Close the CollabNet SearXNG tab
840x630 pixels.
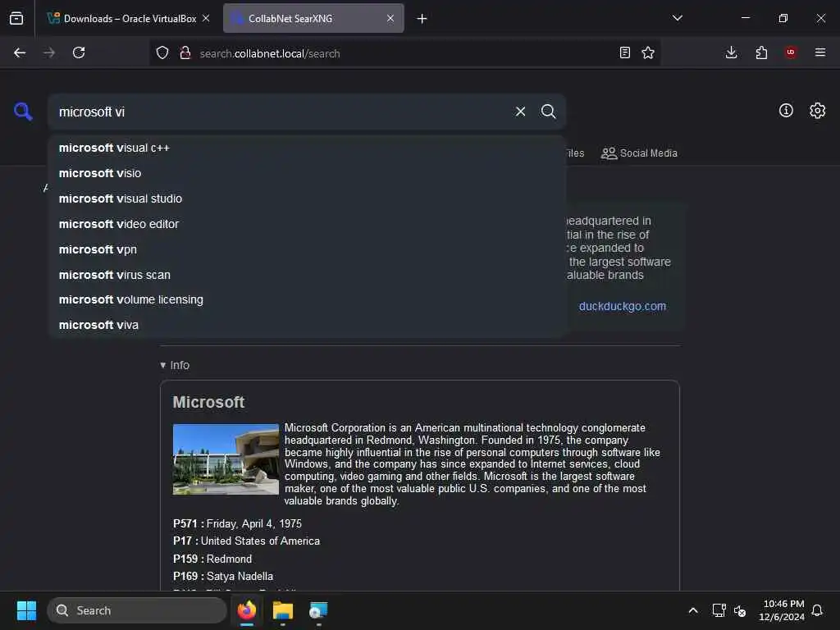390,18
